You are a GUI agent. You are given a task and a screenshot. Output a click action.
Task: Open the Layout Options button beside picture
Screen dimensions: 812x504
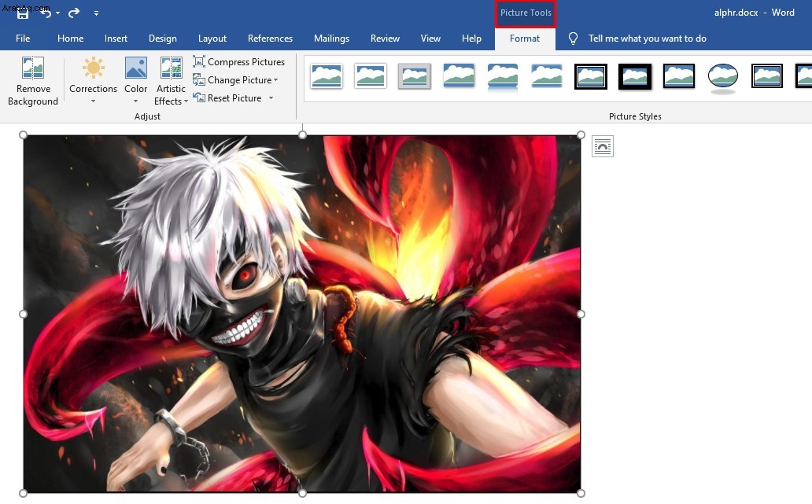tap(602, 146)
